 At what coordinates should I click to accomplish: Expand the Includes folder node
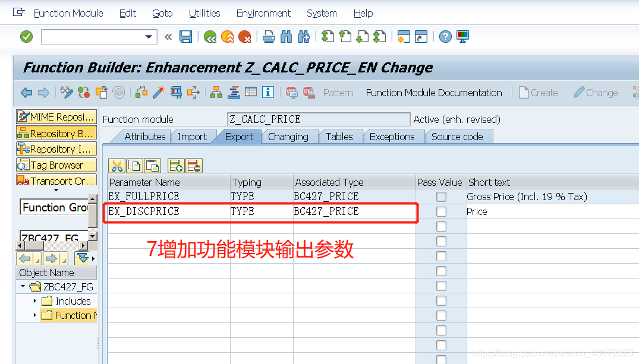pyautogui.click(x=34, y=301)
